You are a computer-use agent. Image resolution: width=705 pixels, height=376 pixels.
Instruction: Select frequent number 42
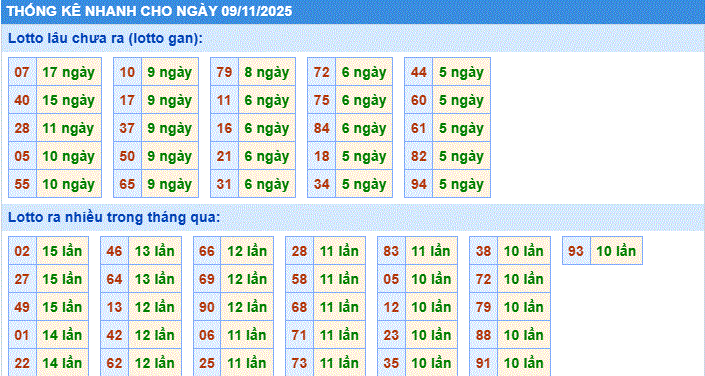click(x=114, y=335)
